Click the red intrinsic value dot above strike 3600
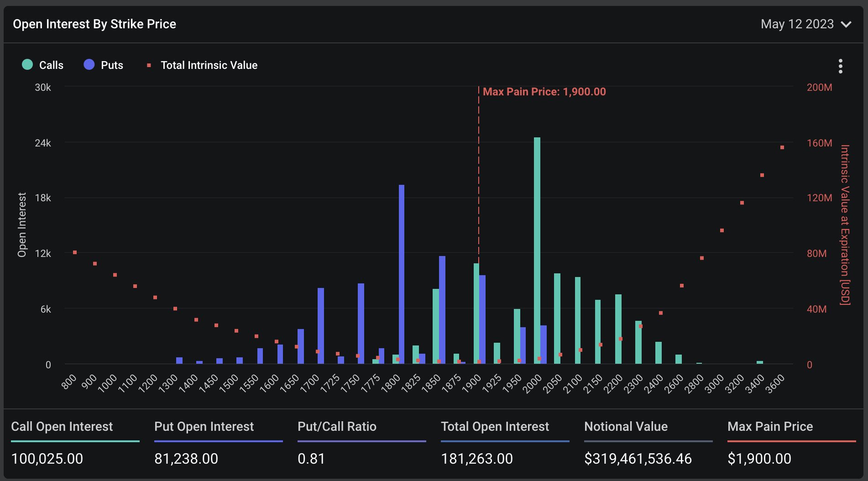The image size is (868, 481). tap(781, 147)
